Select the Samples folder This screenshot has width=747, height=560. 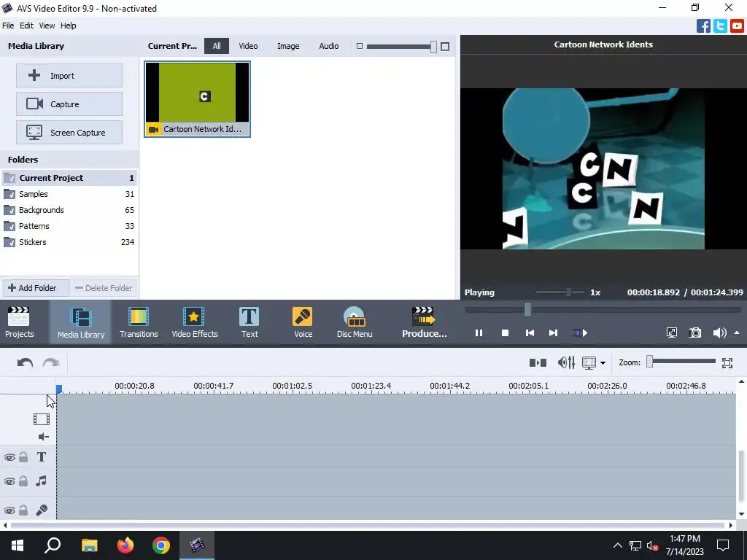[x=69, y=194]
